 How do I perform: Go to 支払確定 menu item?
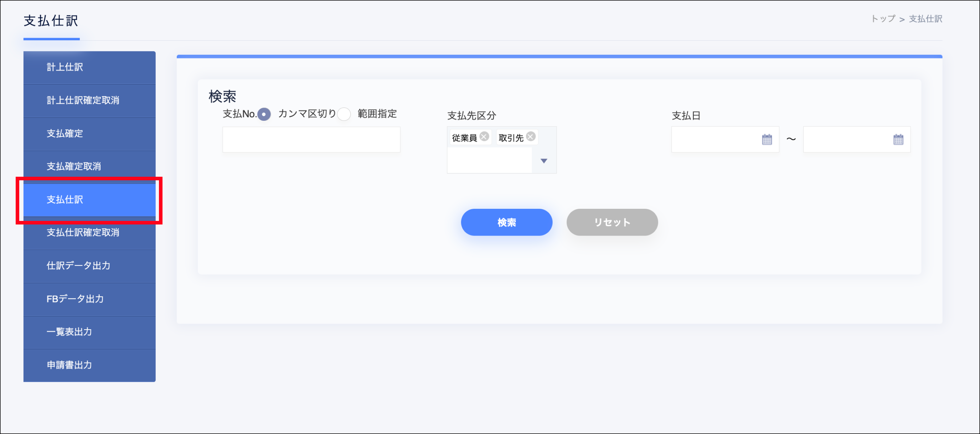(x=89, y=134)
